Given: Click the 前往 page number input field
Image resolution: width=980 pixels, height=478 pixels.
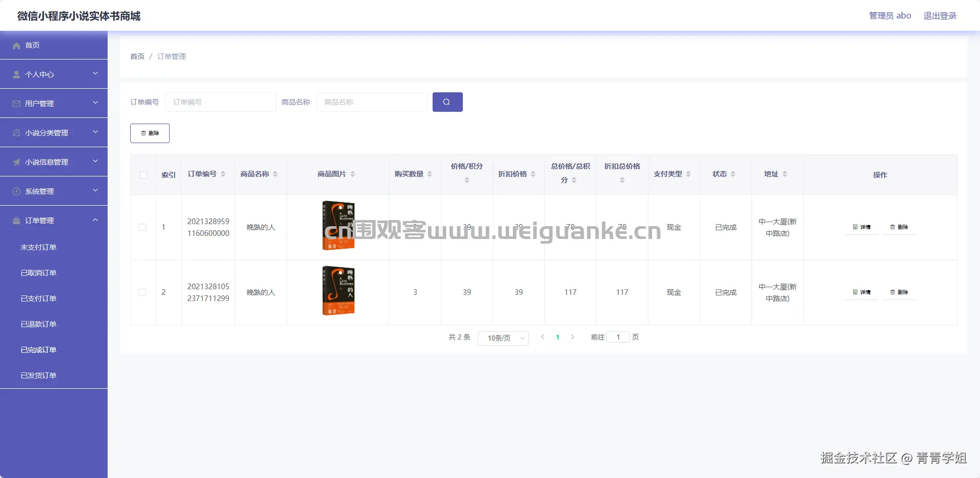Looking at the screenshot, I should click(619, 337).
